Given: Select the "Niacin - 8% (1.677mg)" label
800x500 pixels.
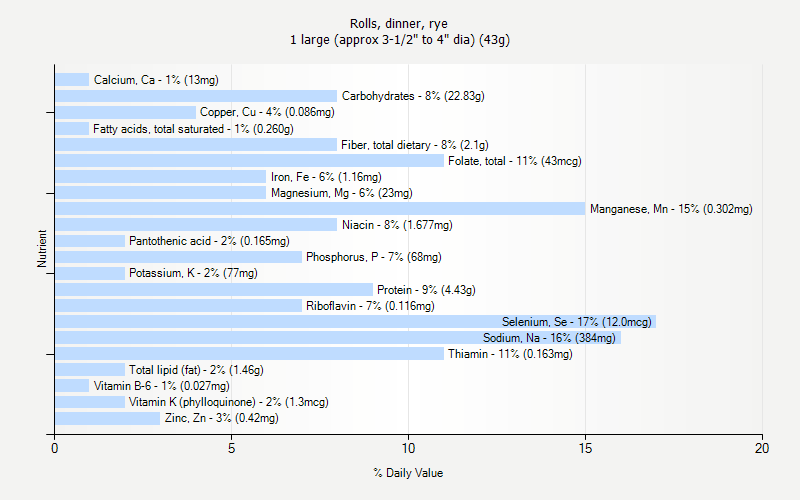Looking at the screenshot, I should (x=397, y=225).
